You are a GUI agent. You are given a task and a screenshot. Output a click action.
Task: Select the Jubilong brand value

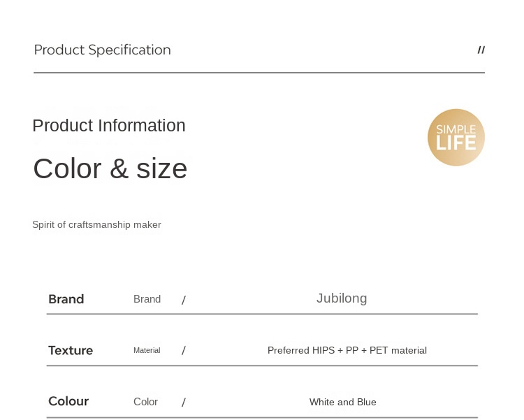coord(342,298)
